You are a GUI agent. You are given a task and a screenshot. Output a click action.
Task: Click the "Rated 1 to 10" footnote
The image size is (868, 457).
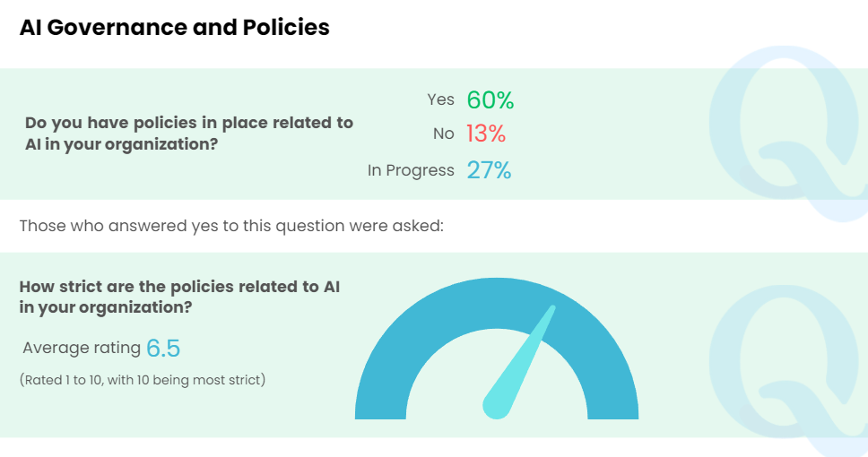click(143, 380)
